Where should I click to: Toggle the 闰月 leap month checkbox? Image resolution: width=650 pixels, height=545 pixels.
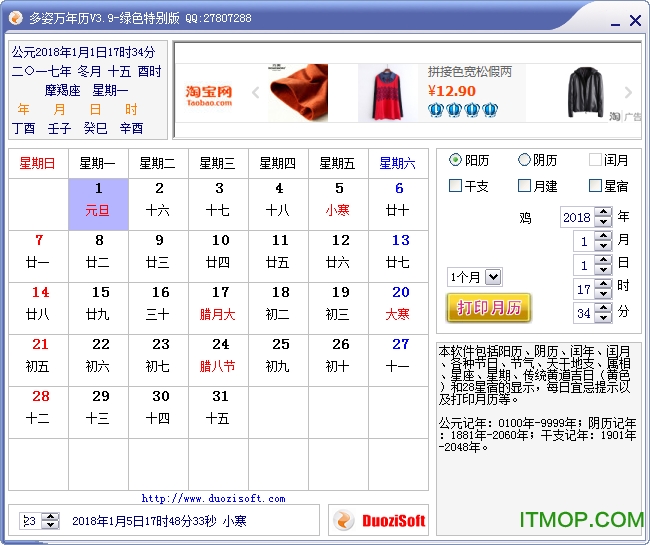point(595,160)
